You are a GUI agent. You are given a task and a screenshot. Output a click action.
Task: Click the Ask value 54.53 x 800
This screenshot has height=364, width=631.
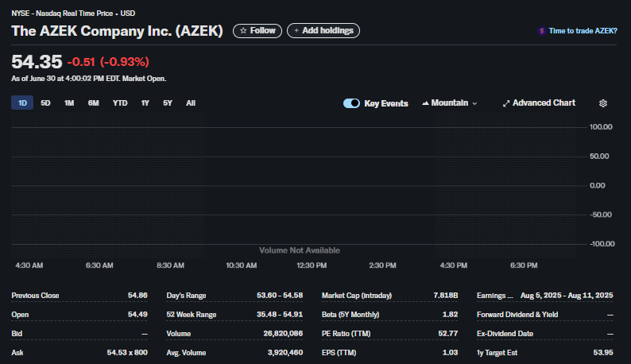point(127,353)
